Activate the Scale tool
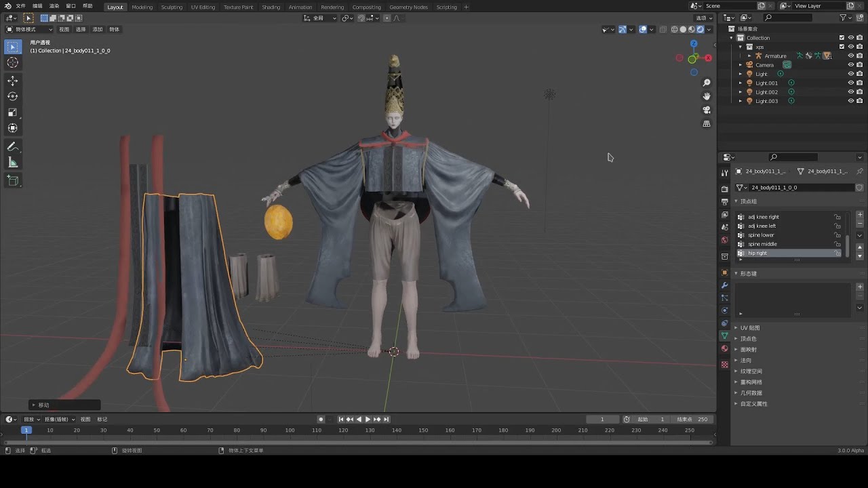The height and width of the screenshot is (488, 868). pos(12,112)
